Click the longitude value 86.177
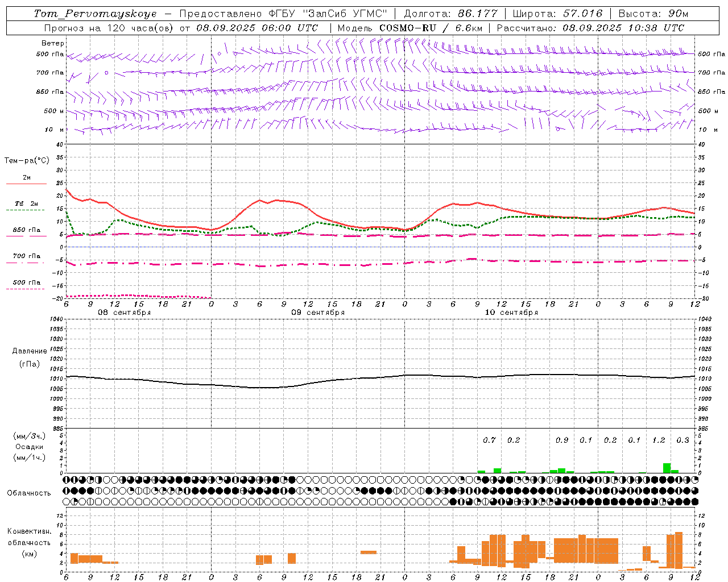 [478, 14]
